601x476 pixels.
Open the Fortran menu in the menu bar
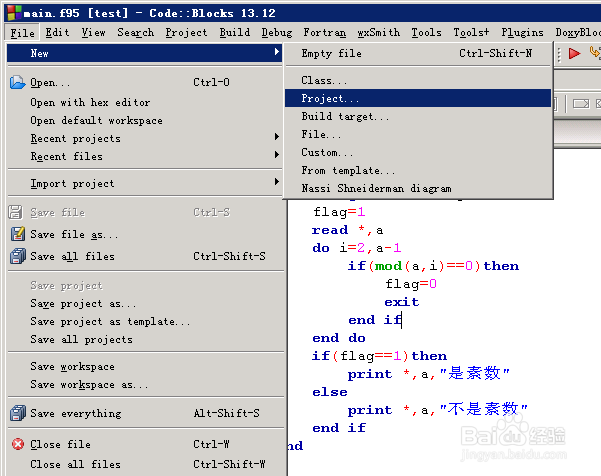(324, 32)
